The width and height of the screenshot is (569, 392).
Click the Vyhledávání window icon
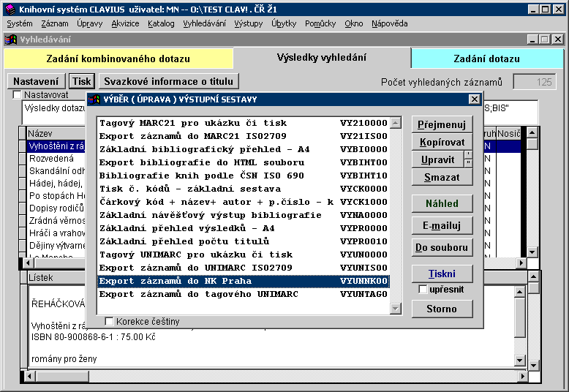click(11, 39)
